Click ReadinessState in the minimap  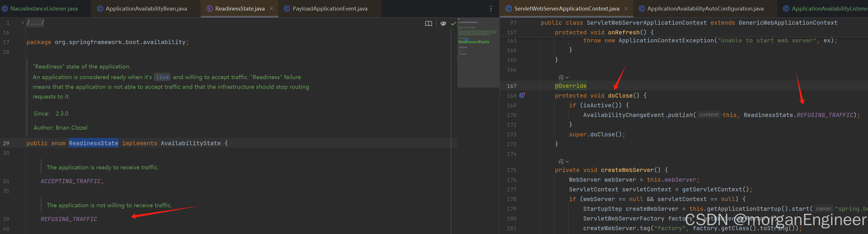(x=473, y=42)
